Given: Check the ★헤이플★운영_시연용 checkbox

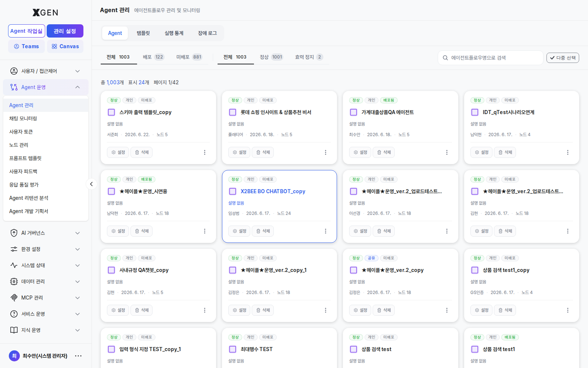Looking at the screenshot, I should (x=111, y=191).
